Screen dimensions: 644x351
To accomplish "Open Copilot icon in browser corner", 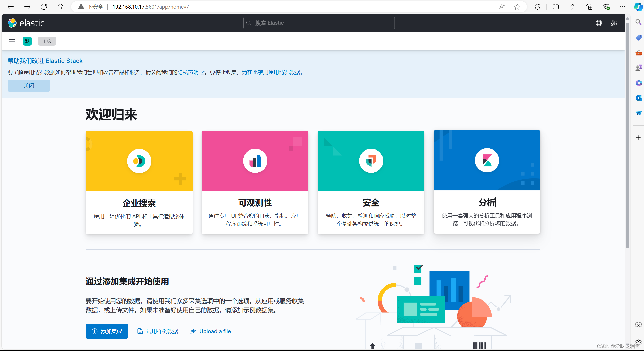I will [638, 7].
